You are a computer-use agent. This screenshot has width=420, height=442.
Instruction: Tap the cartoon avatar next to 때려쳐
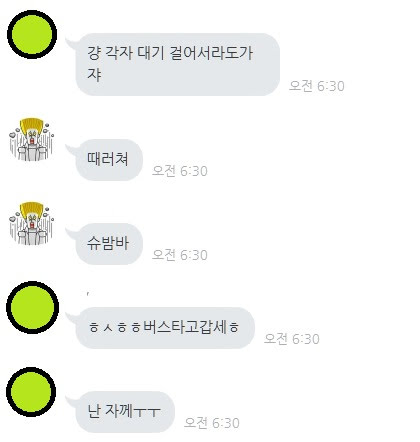pyautogui.click(x=32, y=139)
